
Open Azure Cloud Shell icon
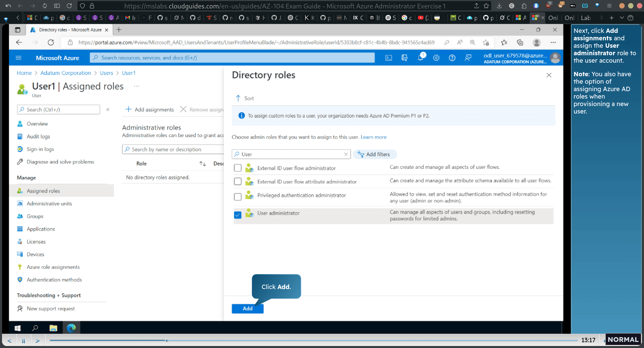tap(389, 58)
